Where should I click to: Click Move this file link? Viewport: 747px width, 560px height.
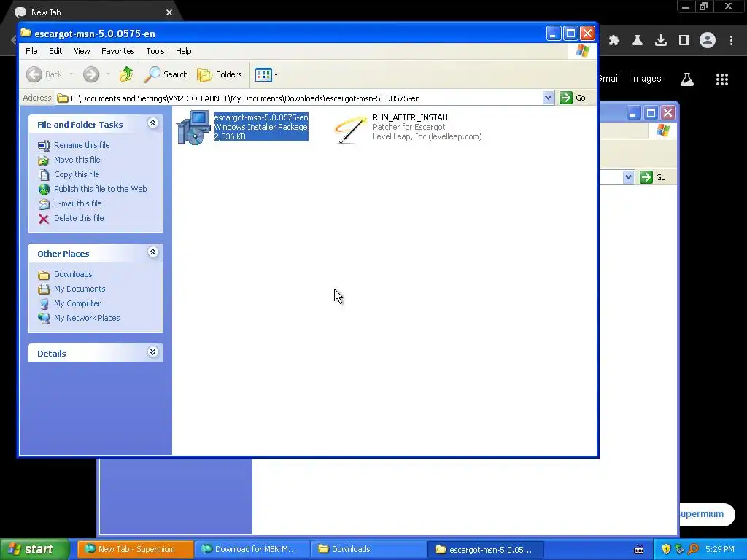click(x=77, y=160)
